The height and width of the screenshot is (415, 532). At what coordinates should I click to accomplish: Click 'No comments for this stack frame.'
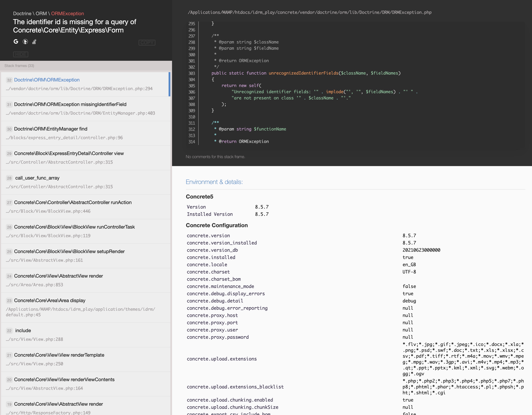pyautogui.click(x=215, y=157)
